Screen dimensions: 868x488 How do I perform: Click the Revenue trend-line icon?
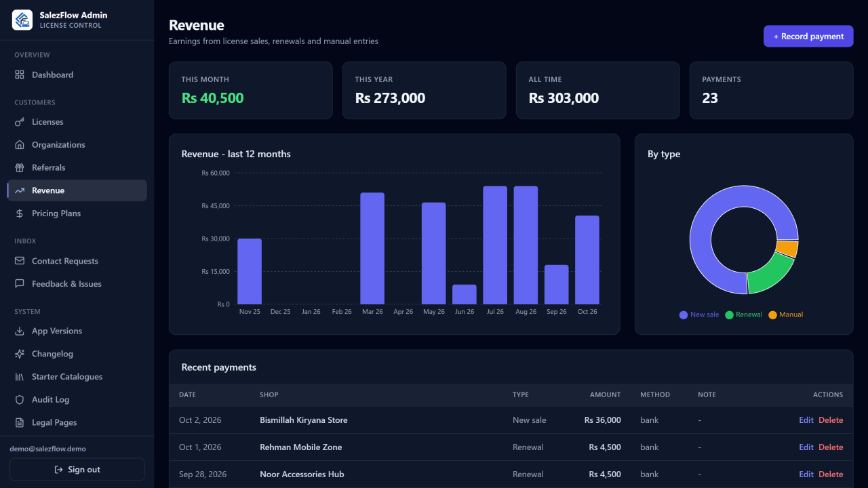click(x=20, y=190)
